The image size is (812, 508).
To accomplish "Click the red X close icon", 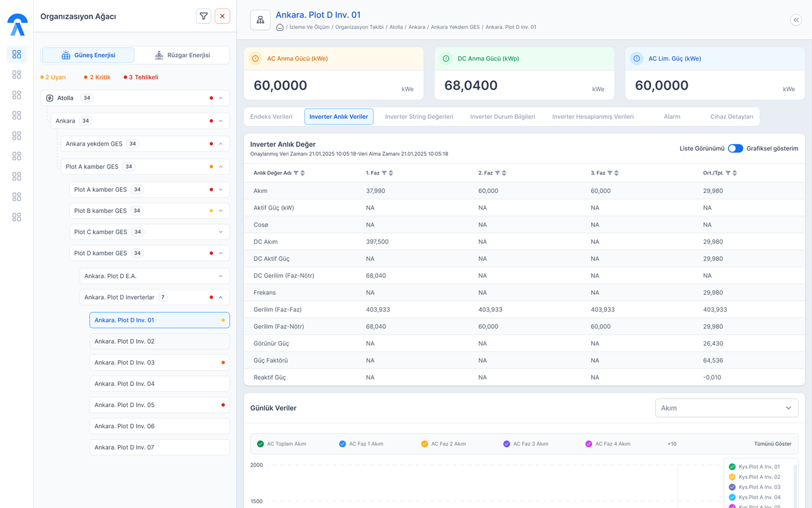I will pyautogui.click(x=222, y=16).
